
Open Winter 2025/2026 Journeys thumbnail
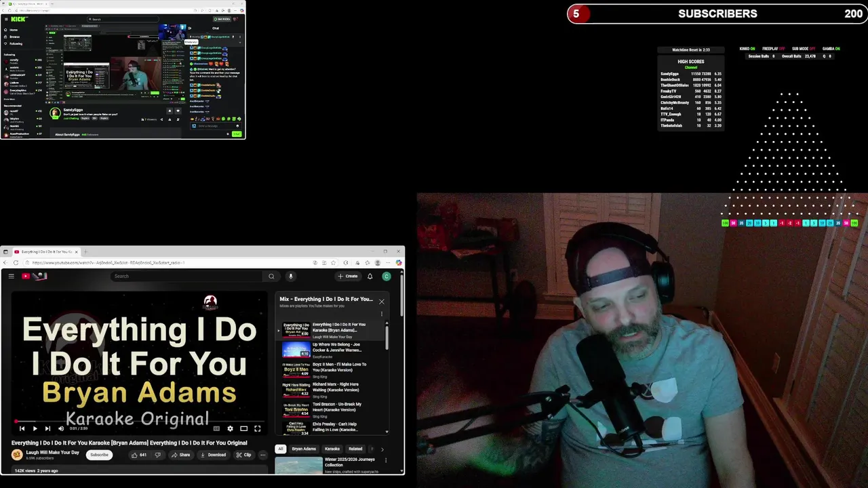click(x=299, y=465)
